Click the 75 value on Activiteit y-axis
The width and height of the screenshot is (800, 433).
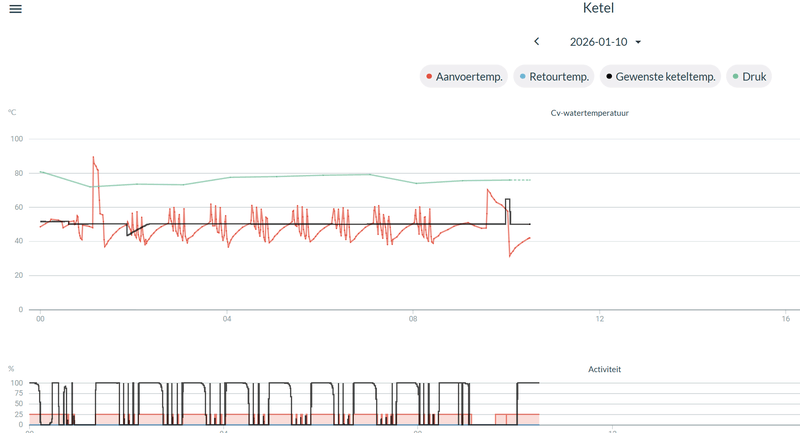[x=18, y=393]
